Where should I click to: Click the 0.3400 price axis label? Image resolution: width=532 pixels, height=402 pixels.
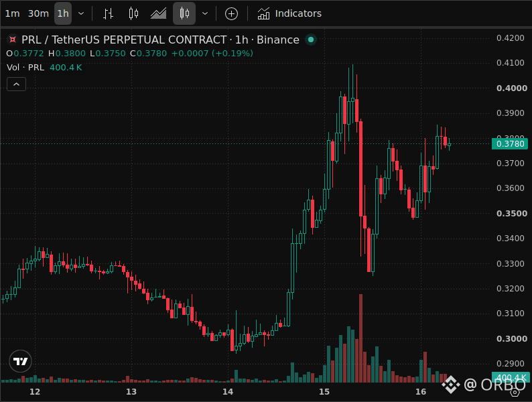(x=511, y=238)
